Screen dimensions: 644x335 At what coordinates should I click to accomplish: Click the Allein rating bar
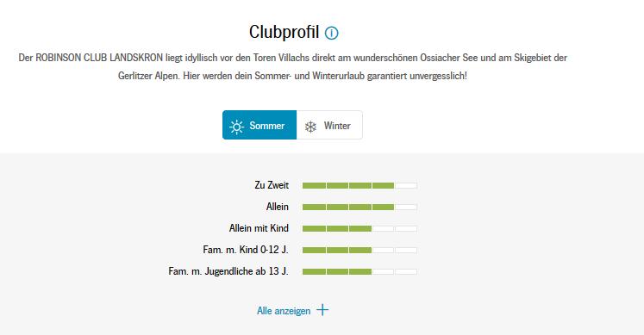[360, 207]
